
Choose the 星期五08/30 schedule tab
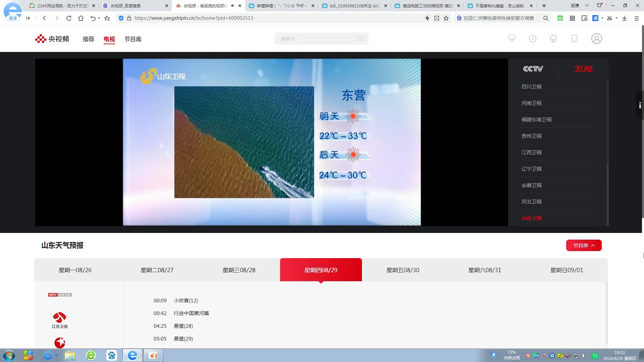(x=403, y=270)
